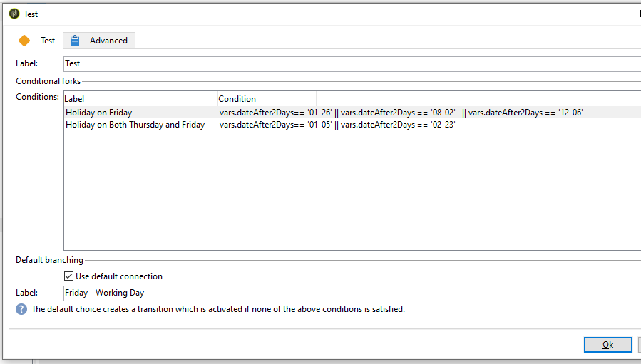Sort conditions by the Label column header

(140, 99)
